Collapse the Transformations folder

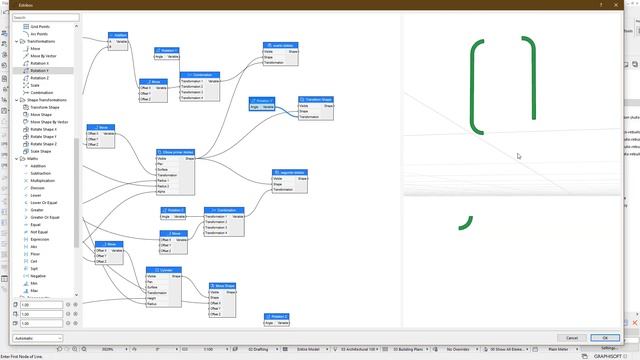(17, 42)
